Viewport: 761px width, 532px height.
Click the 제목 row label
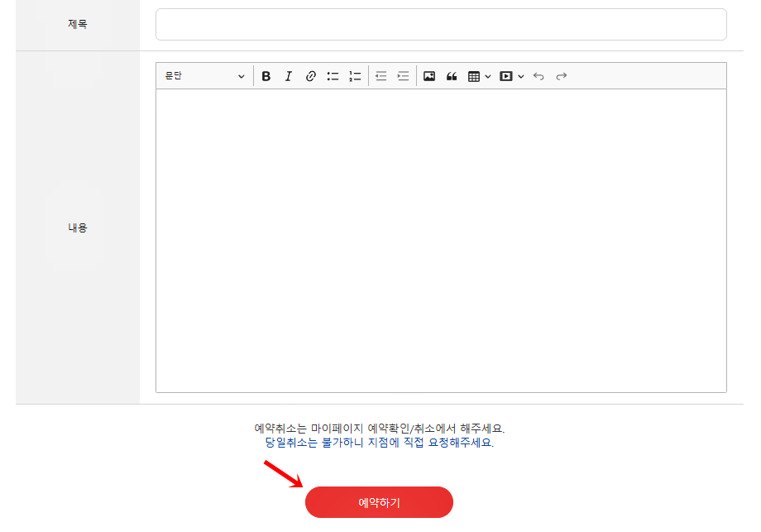pyautogui.click(x=78, y=24)
